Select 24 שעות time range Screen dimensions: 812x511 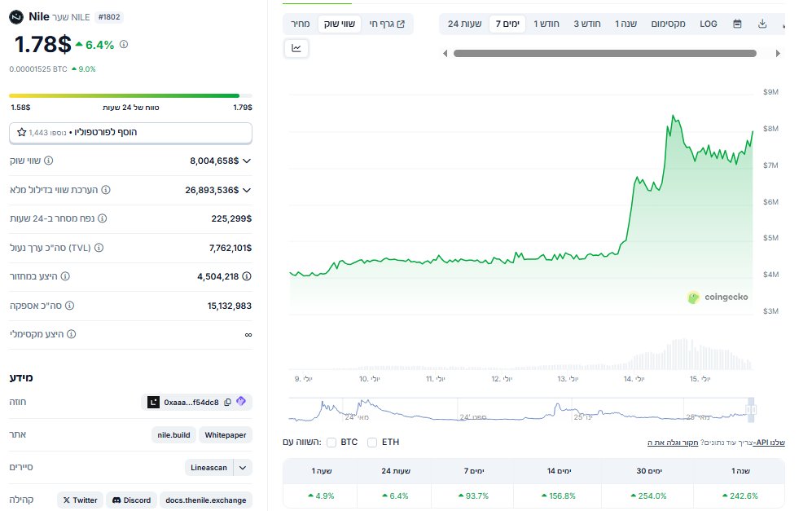(x=464, y=24)
